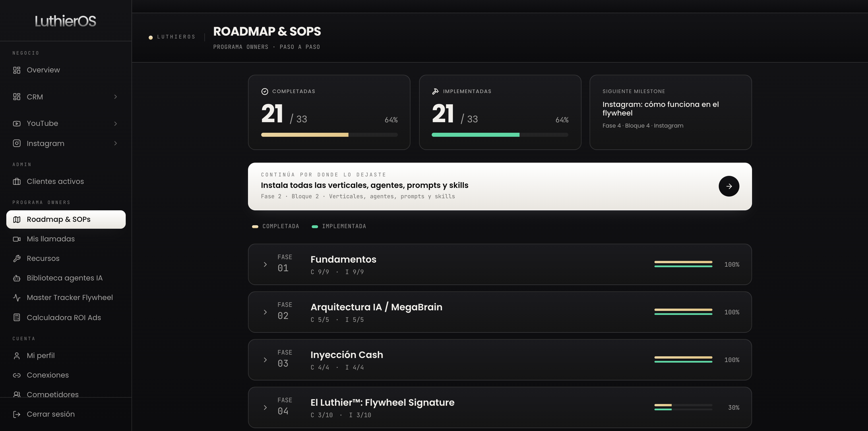This screenshot has width=868, height=431.
Task: Go to Mi perfil
Action: [66, 356]
